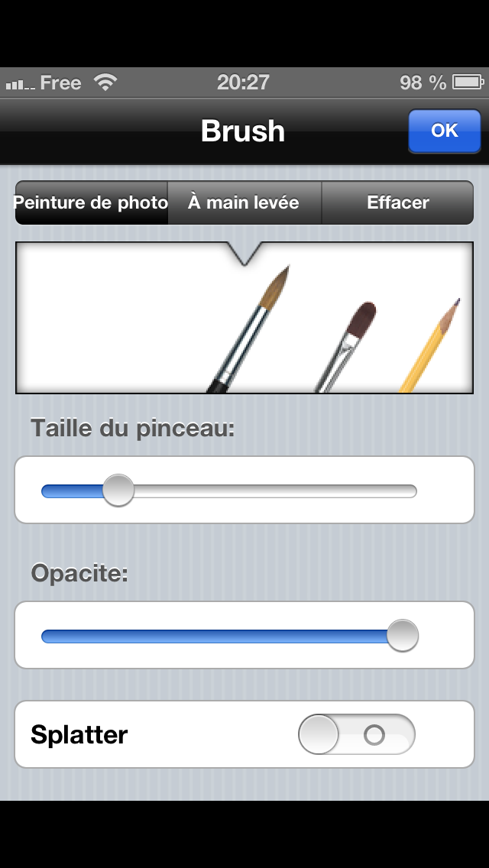
Task: Select the Effacer tab
Action: click(x=397, y=202)
